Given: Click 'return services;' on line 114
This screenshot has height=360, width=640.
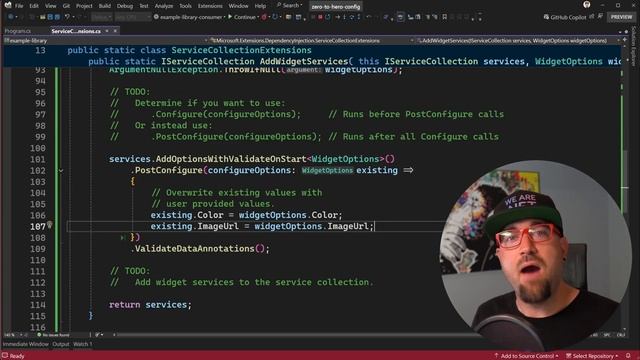Looking at the screenshot, I should coord(150,305).
